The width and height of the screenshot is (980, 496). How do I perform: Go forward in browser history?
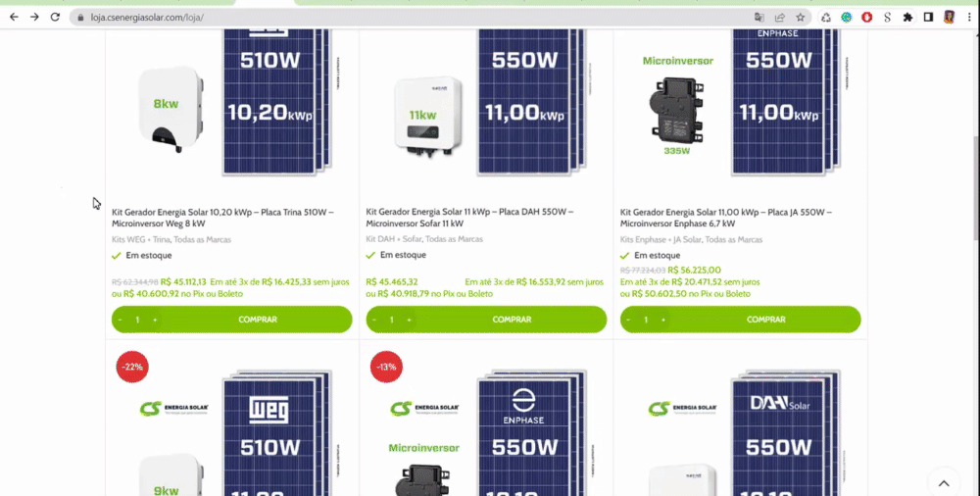point(34,18)
